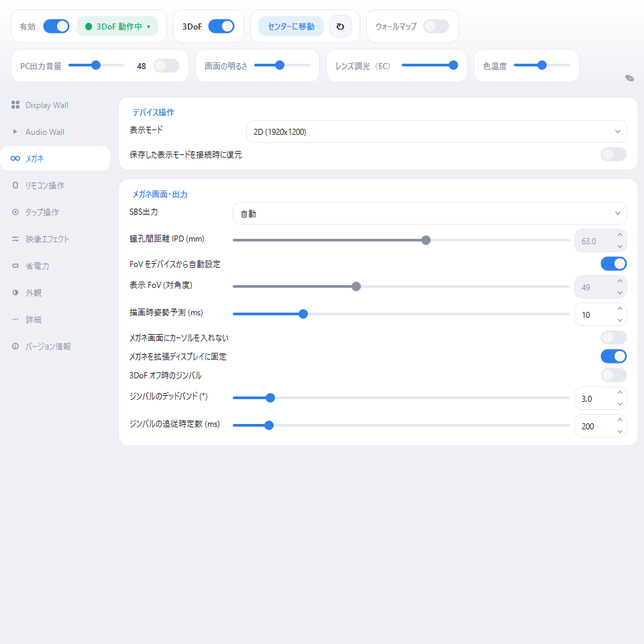Increase 描画時姿勢予測 value with up arrow

coord(620,309)
